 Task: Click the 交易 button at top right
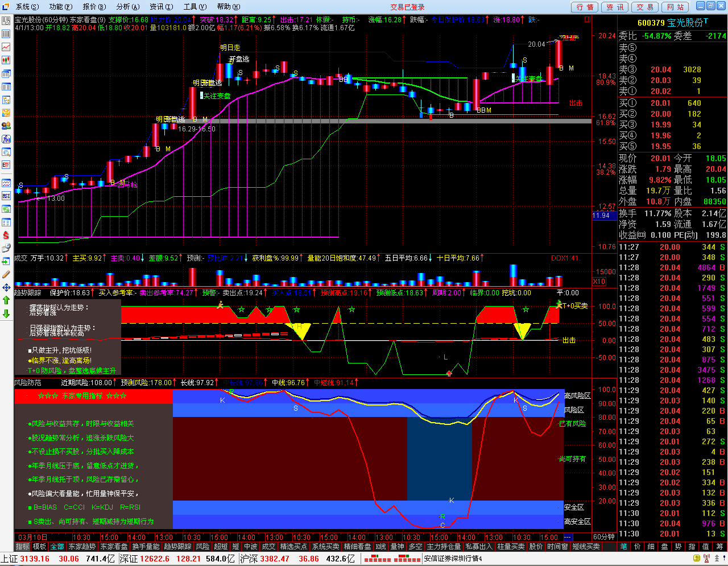(645, 7)
